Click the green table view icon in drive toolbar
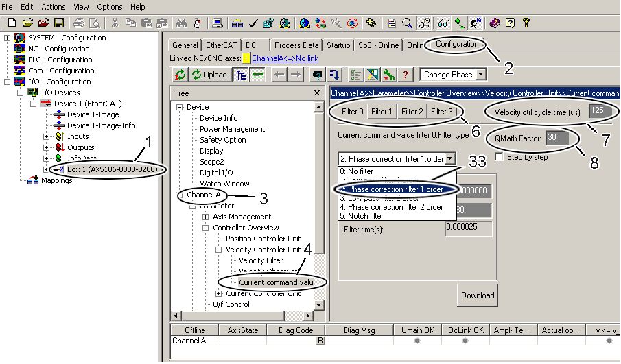This screenshot has height=364, width=621. point(257,75)
